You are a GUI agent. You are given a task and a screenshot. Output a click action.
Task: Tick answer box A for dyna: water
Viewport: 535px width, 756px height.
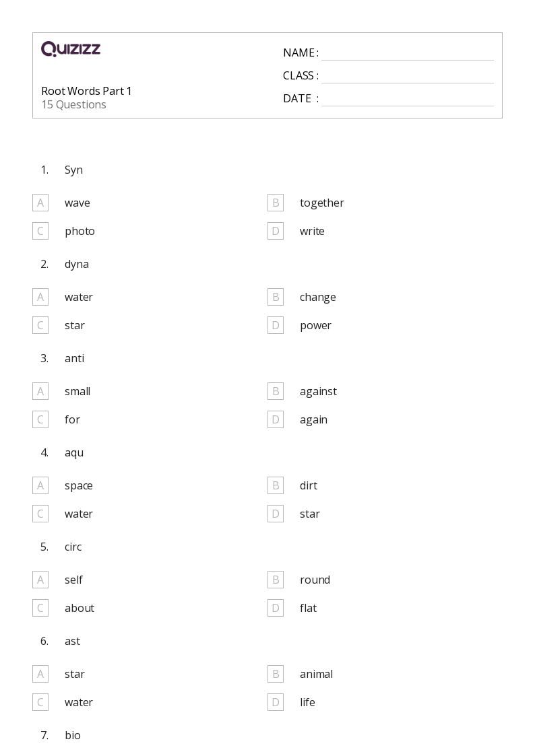pos(40,297)
